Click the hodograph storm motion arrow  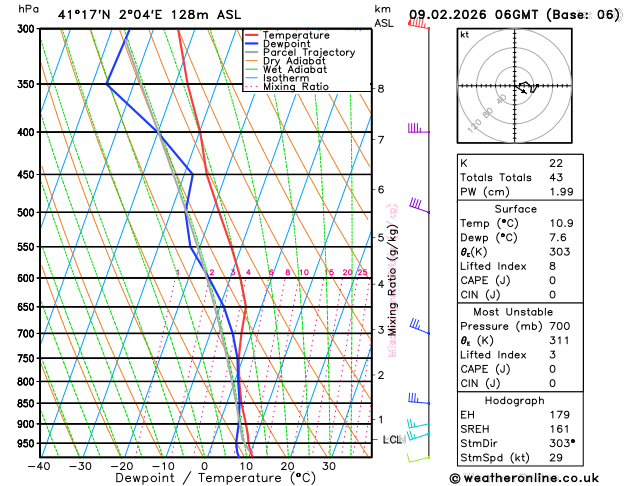[521, 90]
